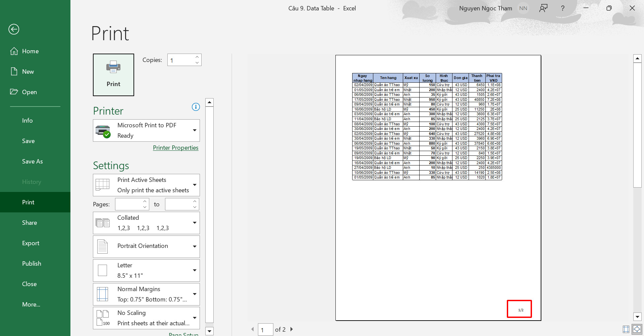Open the help question mark icon
This screenshot has height=336, width=644.
coord(562,8)
